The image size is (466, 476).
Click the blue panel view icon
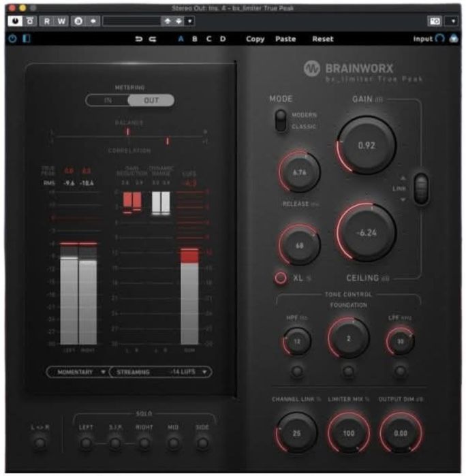pyautogui.click(x=27, y=39)
